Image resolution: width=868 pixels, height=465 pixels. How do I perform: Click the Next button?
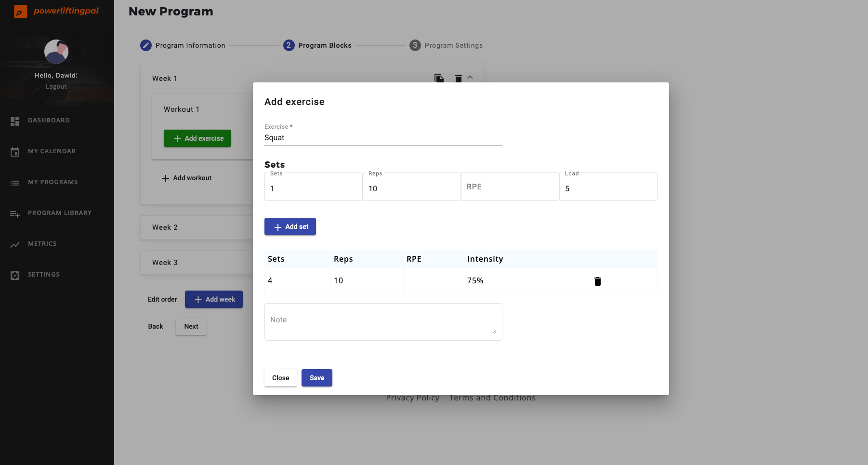coord(191,326)
